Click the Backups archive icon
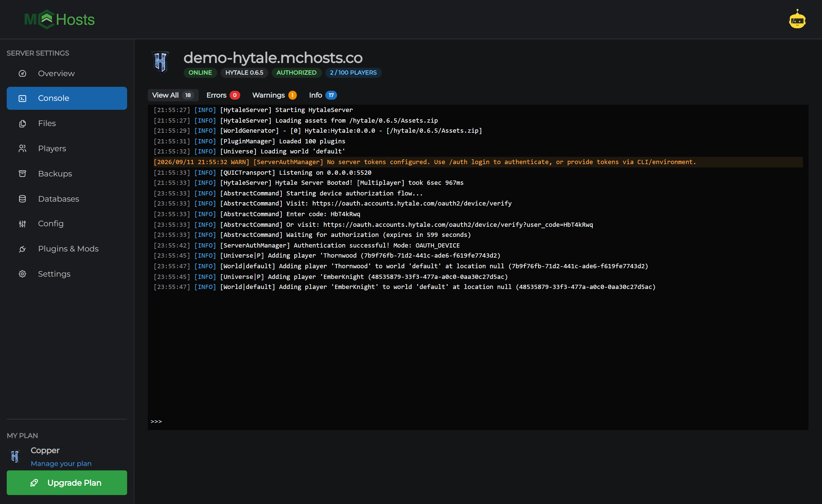The width and height of the screenshot is (822, 504). click(x=22, y=173)
